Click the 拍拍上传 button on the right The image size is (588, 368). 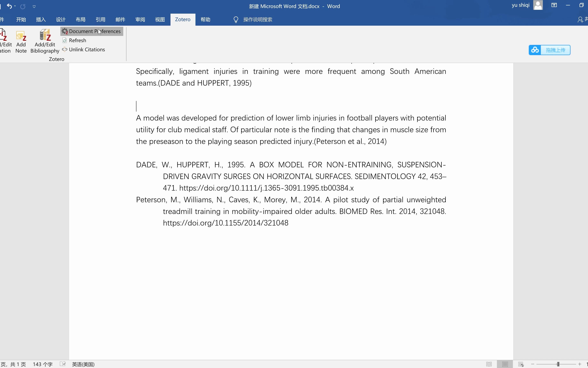(x=549, y=50)
